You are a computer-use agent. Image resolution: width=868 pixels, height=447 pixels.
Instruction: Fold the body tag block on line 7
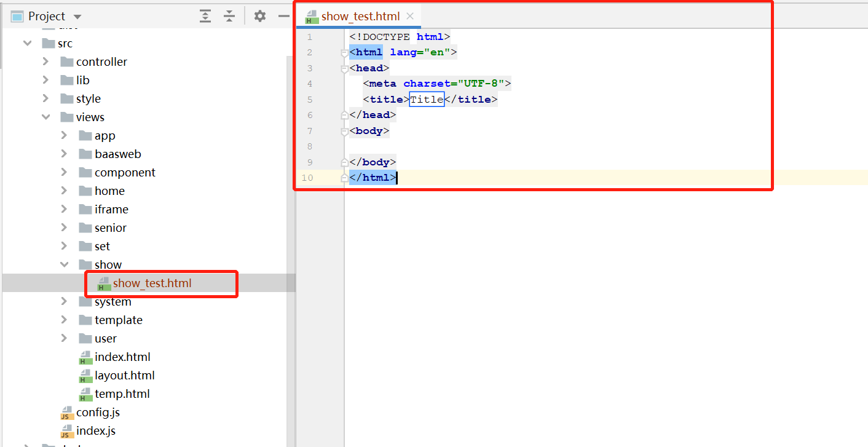(x=344, y=131)
